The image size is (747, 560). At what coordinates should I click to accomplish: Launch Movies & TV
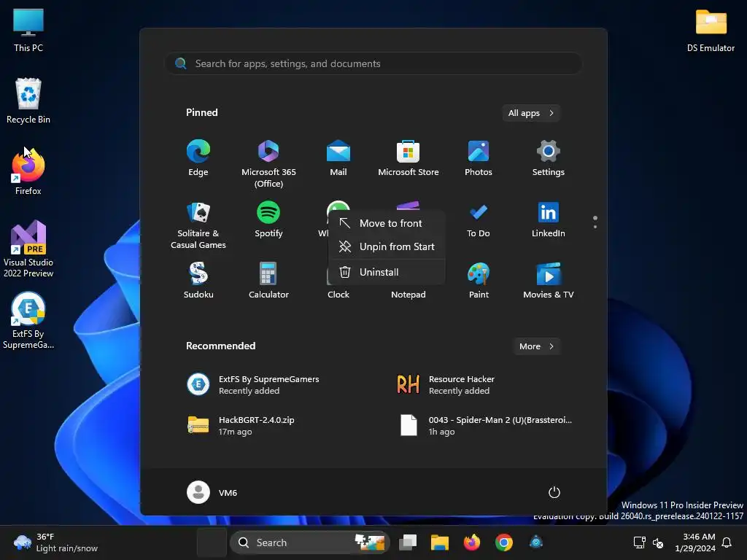point(549,281)
